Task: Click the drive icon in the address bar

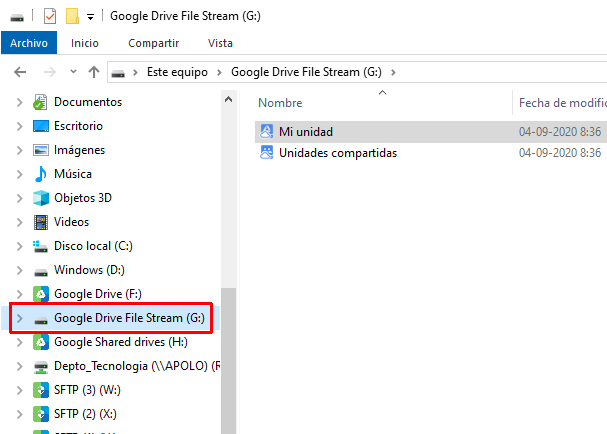Action: click(x=118, y=73)
